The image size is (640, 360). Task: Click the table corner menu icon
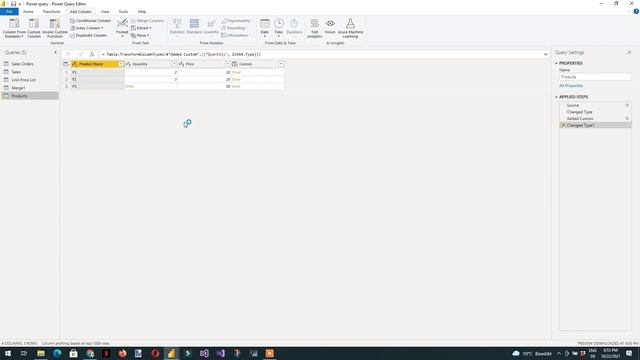66,64
